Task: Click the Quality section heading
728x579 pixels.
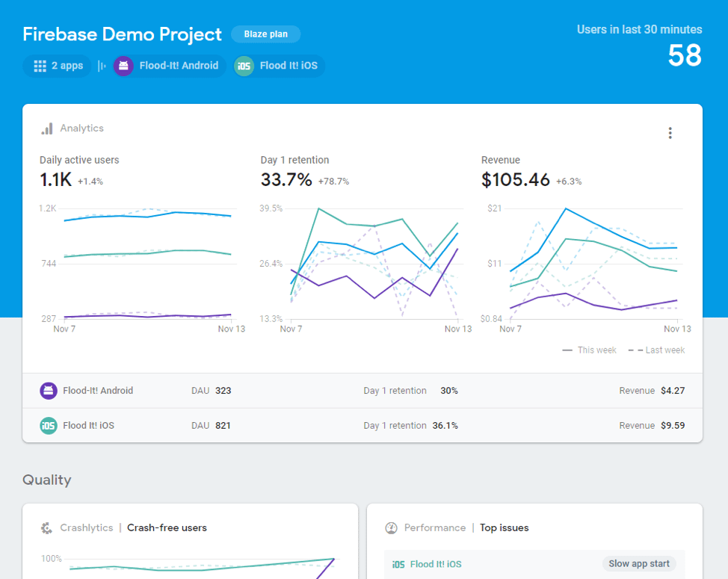Action: (x=47, y=480)
